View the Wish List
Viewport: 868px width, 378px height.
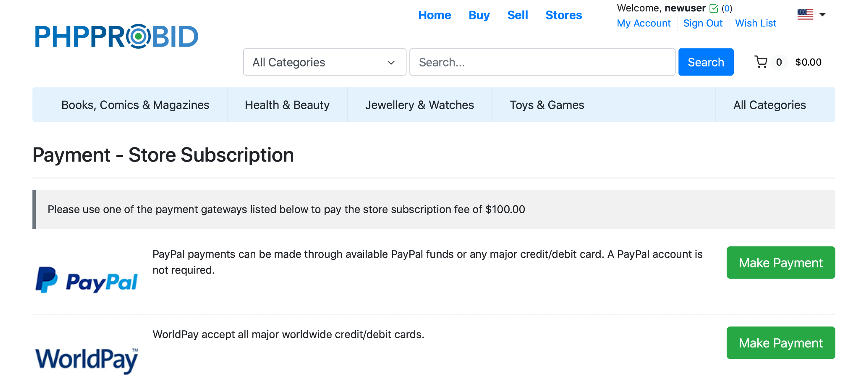[756, 23]
